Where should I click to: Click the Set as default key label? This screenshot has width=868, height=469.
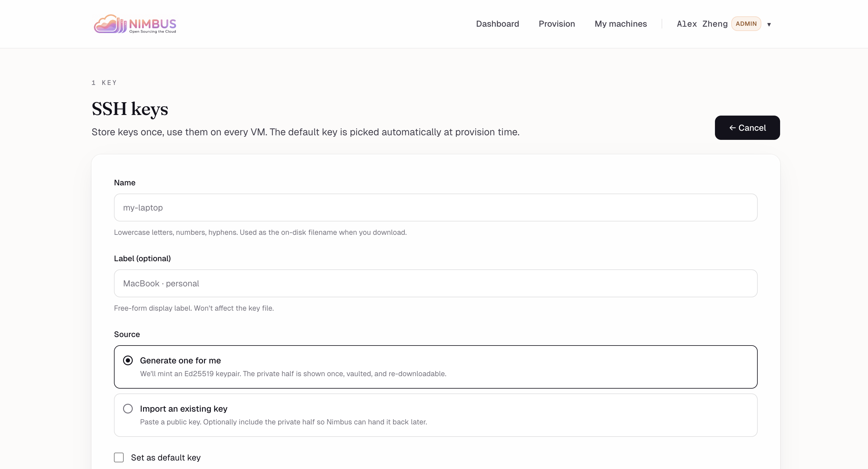165,457
